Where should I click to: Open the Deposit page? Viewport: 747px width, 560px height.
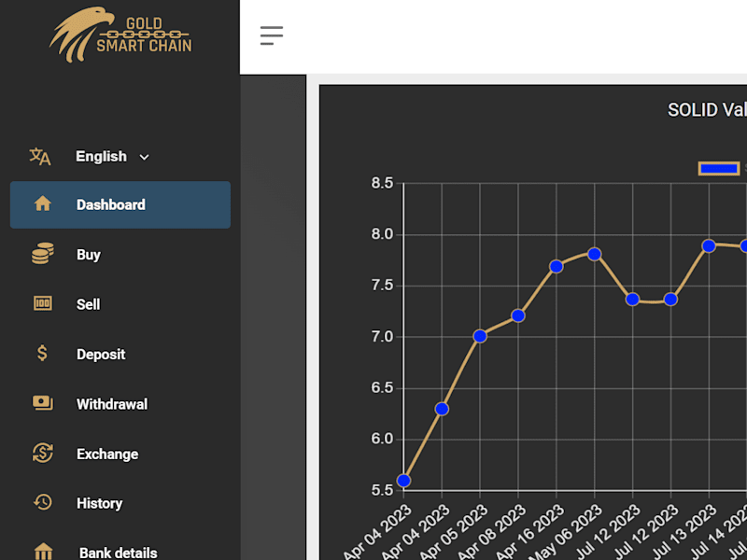101,355
